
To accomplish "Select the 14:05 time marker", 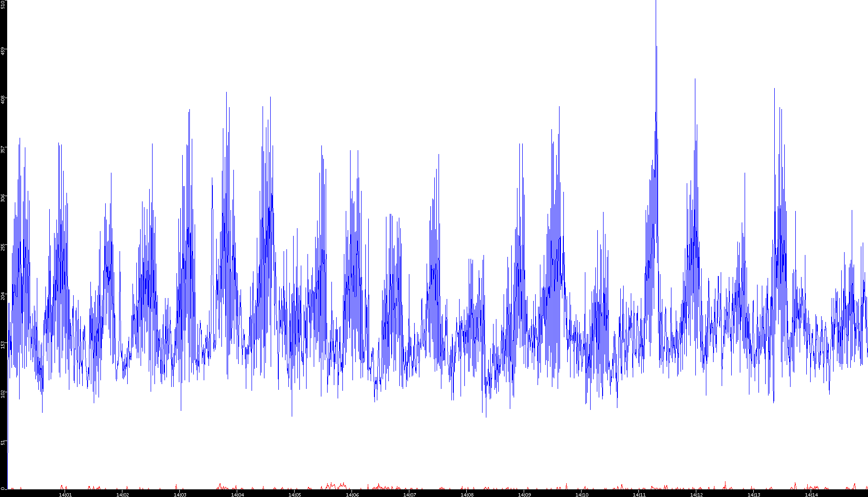I will [295, 494].
